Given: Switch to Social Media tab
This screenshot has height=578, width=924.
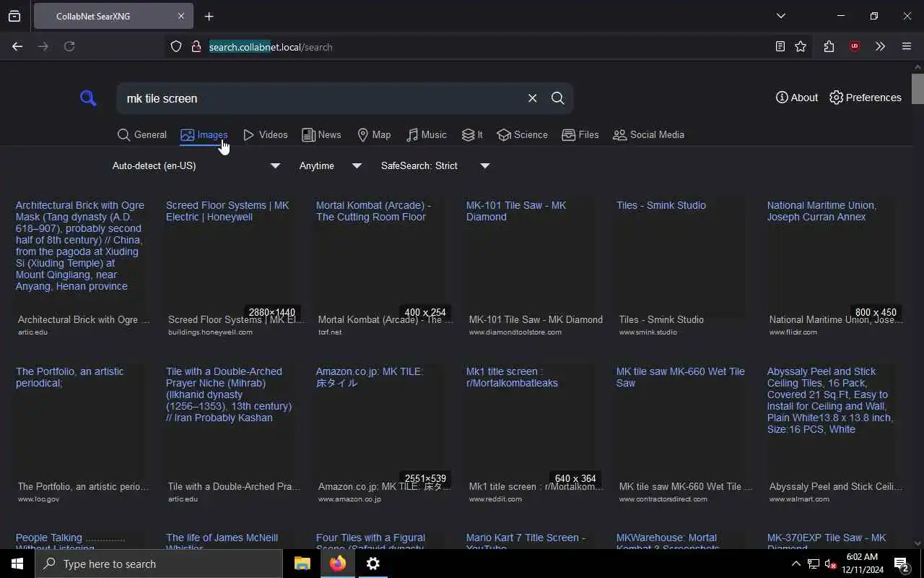Looking at the screenshot, I should [x=648, y=134].
